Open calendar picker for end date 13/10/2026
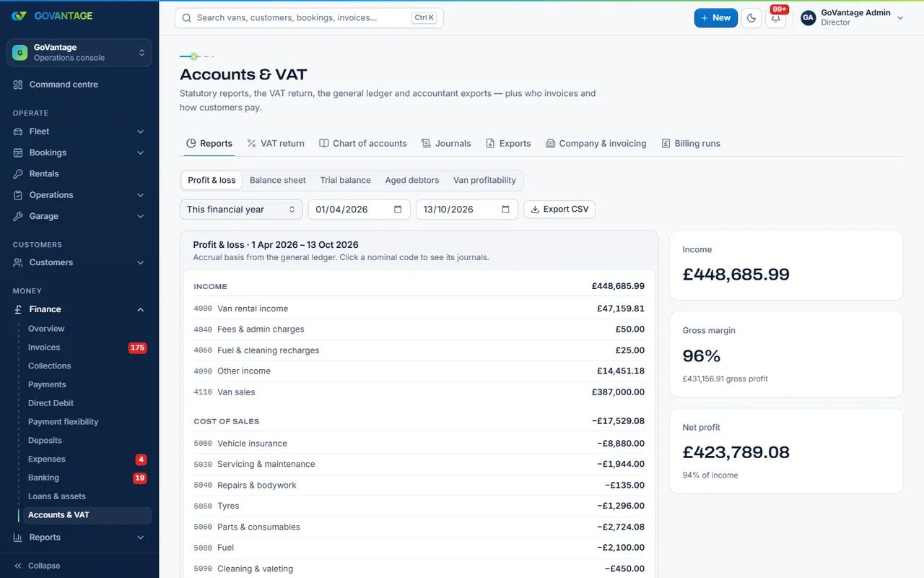The width and height of the screenshot is (924, 578). (505, 210)
